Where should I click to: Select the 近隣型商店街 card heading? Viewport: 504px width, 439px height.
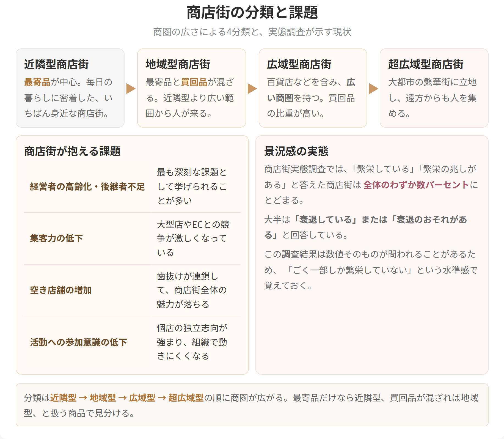pos(56,64)
